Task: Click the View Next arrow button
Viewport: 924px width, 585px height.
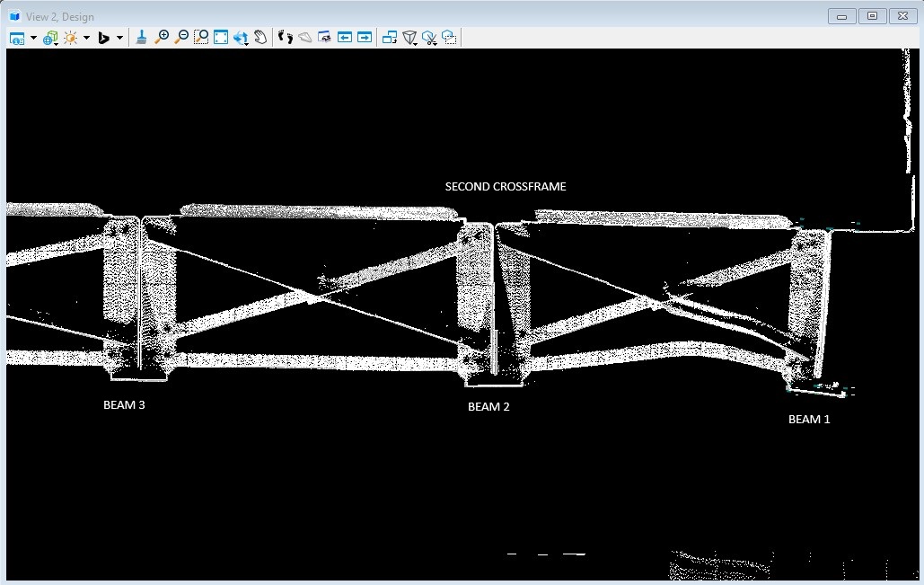Action: pos(365,37)
